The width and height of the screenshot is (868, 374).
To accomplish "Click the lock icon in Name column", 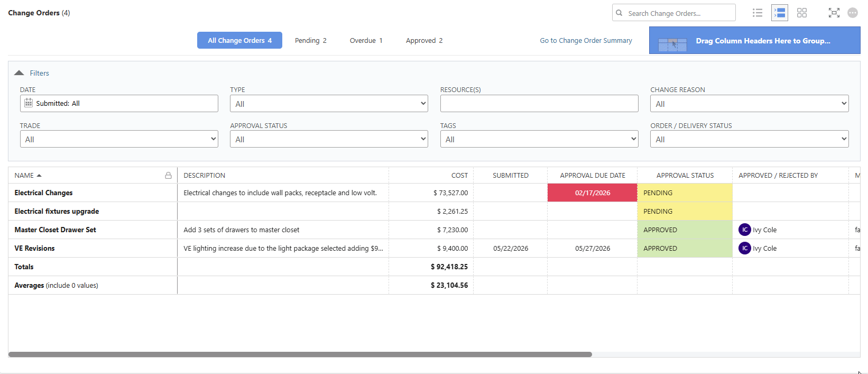I will click(168, 175).
